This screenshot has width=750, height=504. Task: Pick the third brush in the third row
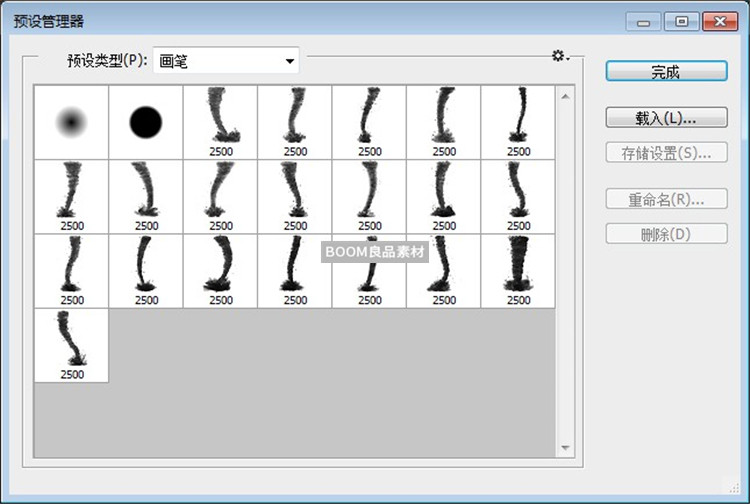coord(220,271)
